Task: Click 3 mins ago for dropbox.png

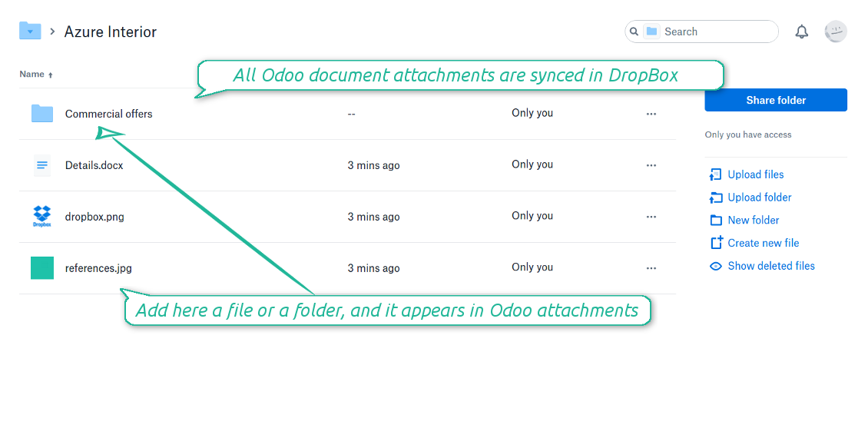Action: (x=373, y=217)
